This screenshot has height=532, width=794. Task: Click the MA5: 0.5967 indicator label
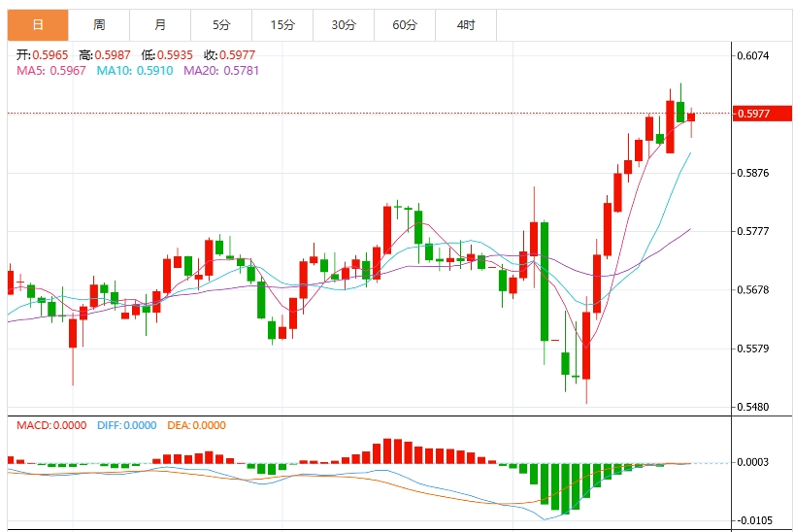point(51,71)
